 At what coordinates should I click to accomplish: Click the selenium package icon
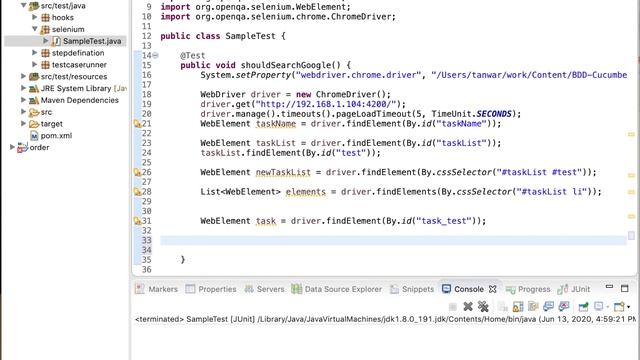pos(45,29)
